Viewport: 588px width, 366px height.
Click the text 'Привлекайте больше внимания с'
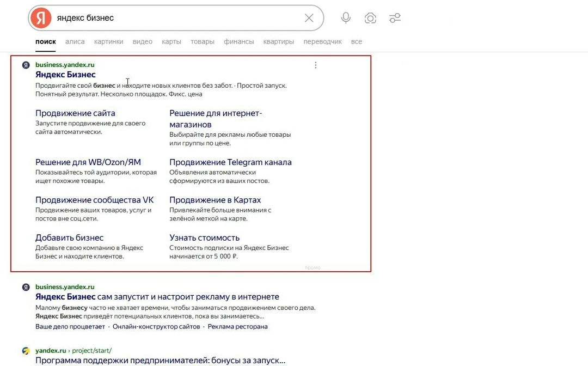[x=220, y=210]
